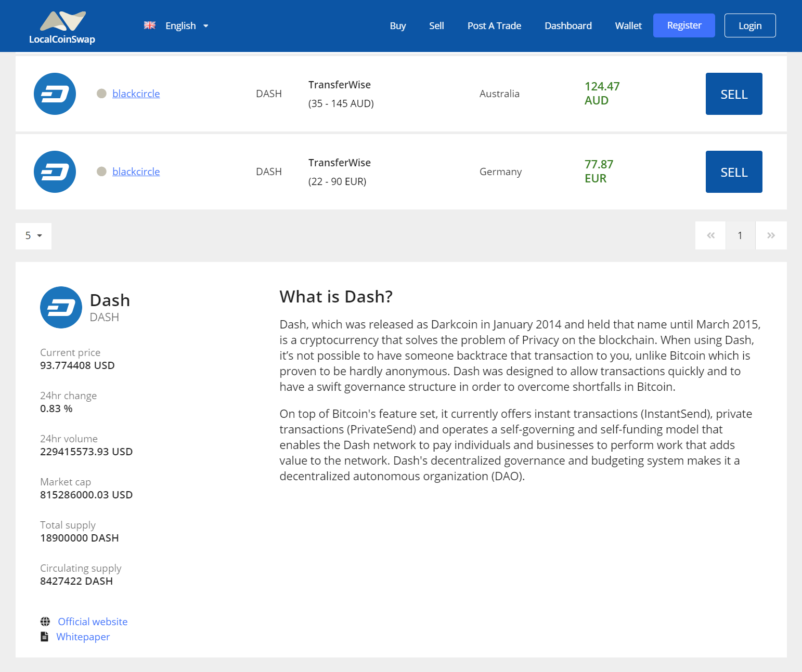The image size is (802, 672).
Task: Click the next page pagination arrow
Action: (x=771, y=235)
